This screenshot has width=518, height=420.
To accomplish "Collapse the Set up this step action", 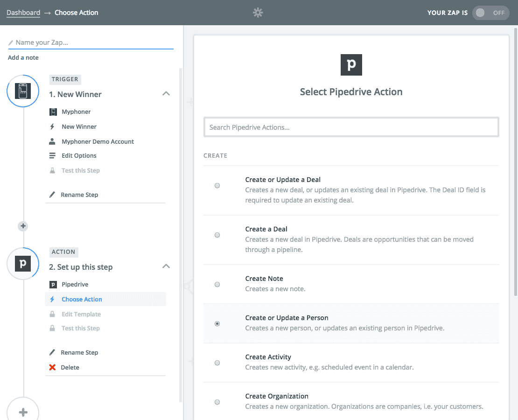I will click(166, 266).
